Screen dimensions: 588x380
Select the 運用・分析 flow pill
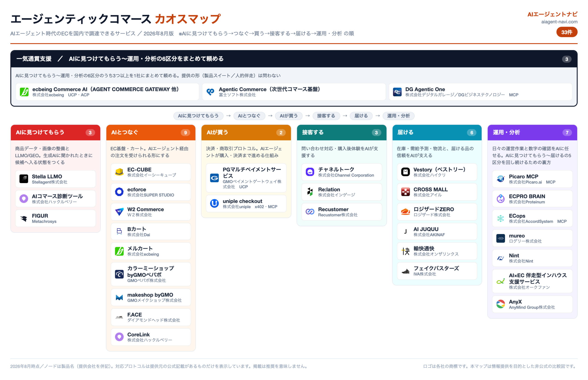coord(398,116)
